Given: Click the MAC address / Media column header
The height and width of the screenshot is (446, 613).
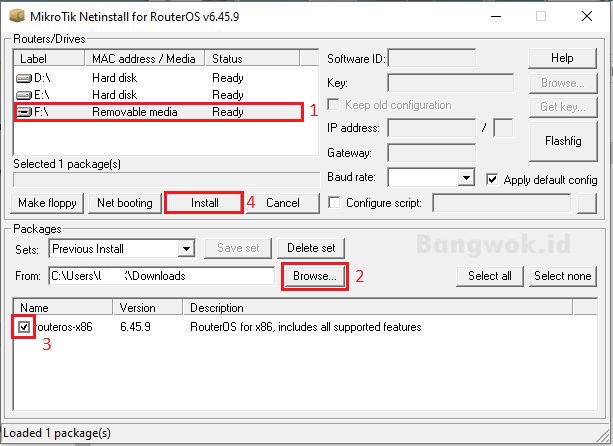Looking at the screenshot, I should (145, 59).
